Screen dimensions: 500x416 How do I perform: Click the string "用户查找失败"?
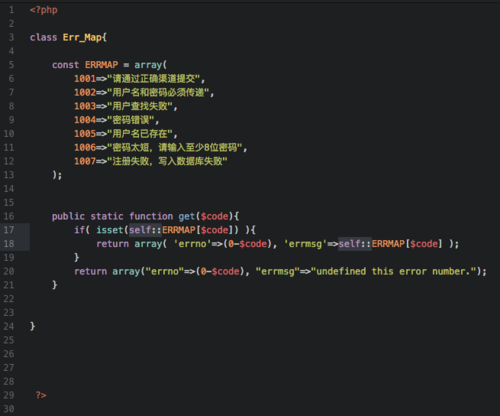[x=140, y=106]
